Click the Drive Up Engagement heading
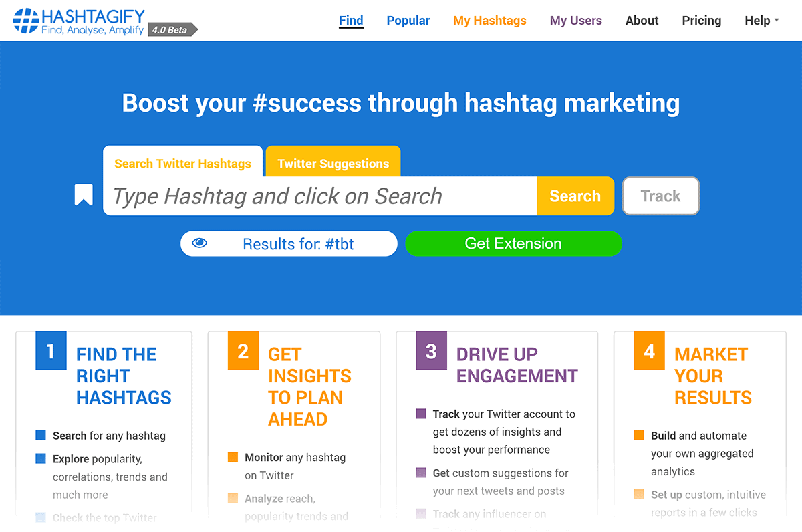Screen dimensions: 802x532 (x=517, y=365)
